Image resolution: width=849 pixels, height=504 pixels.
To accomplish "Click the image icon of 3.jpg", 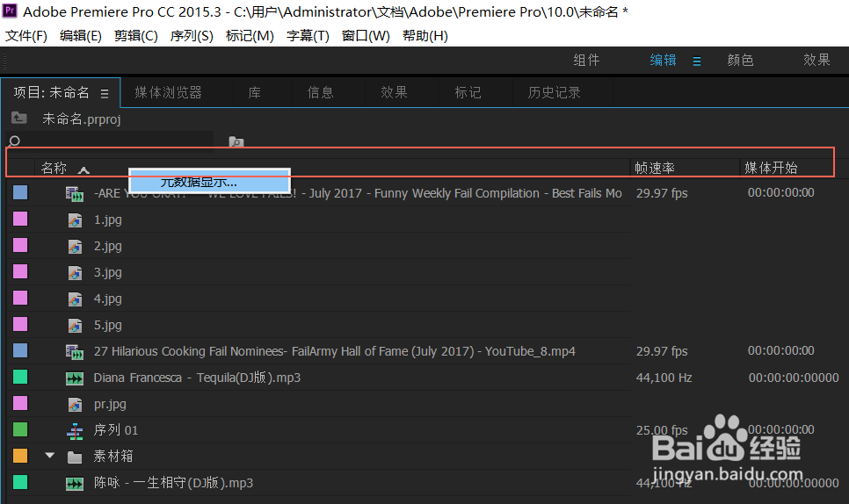I will point(75,272).
